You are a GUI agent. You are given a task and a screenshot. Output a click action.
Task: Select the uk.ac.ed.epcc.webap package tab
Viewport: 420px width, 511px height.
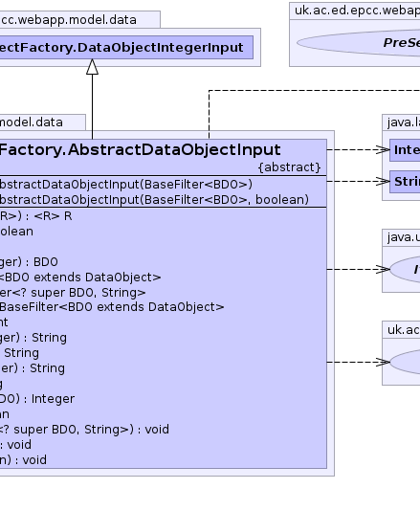click(355, 11)
